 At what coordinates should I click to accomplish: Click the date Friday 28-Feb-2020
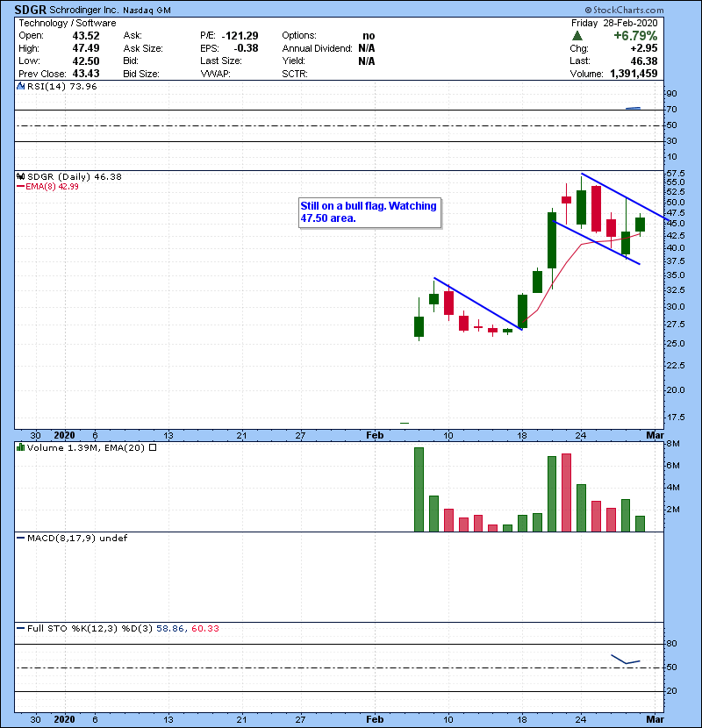click(614, 23)
